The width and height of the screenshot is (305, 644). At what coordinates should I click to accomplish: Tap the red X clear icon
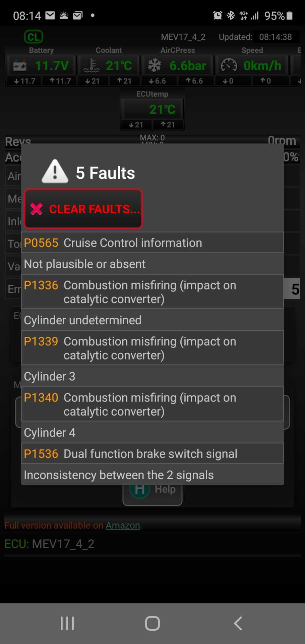click(x=37, y=209)
